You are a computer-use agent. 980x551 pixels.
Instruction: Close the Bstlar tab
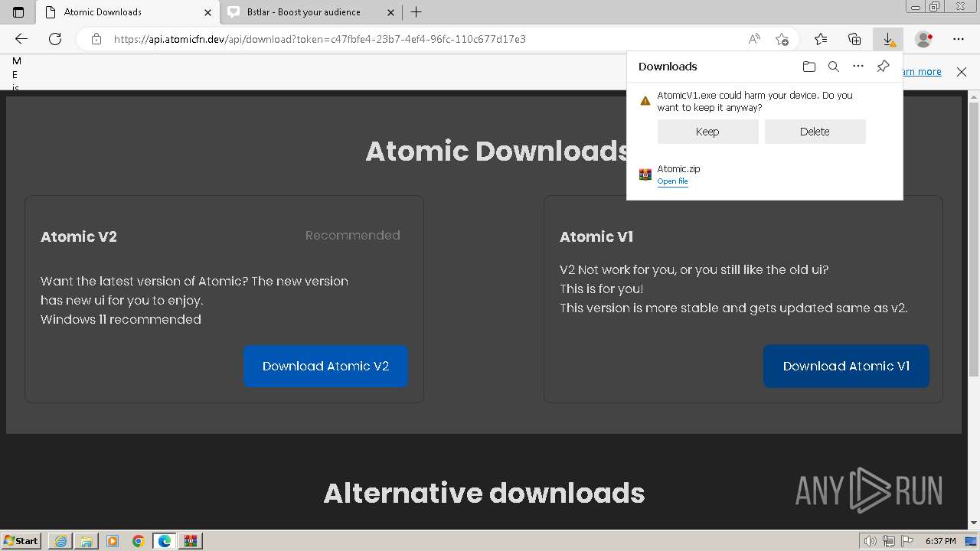coord(390,12)
